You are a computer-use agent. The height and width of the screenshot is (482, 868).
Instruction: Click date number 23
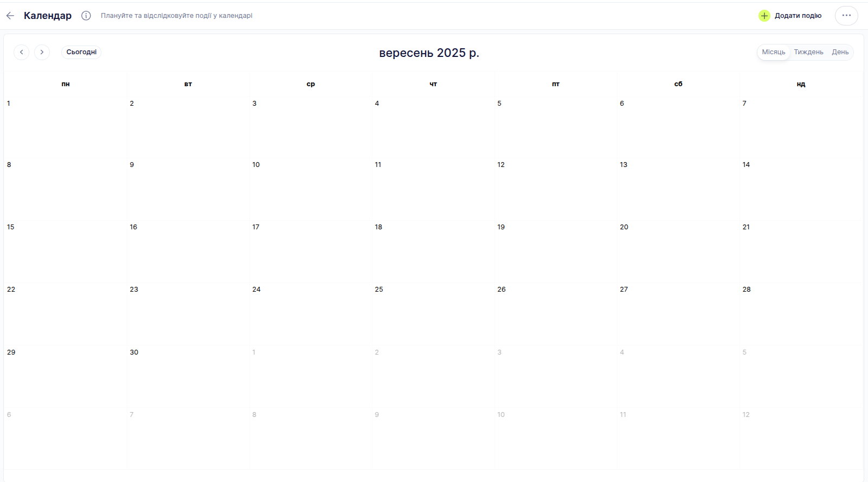134,289
